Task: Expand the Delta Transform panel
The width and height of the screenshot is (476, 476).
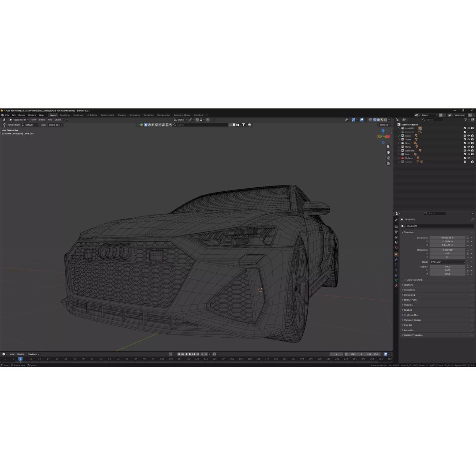Action: 413,280
